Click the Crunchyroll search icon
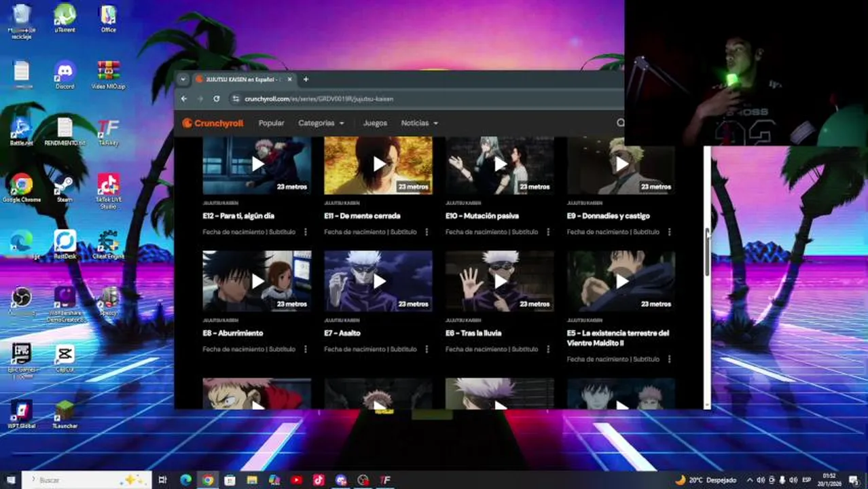This screenshot has width=868, height=489. (620, 123)
